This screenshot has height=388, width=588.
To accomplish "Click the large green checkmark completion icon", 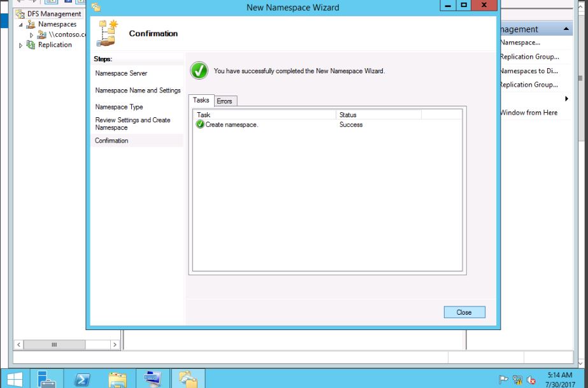I will pyautogui.click(x=199, y=71).
